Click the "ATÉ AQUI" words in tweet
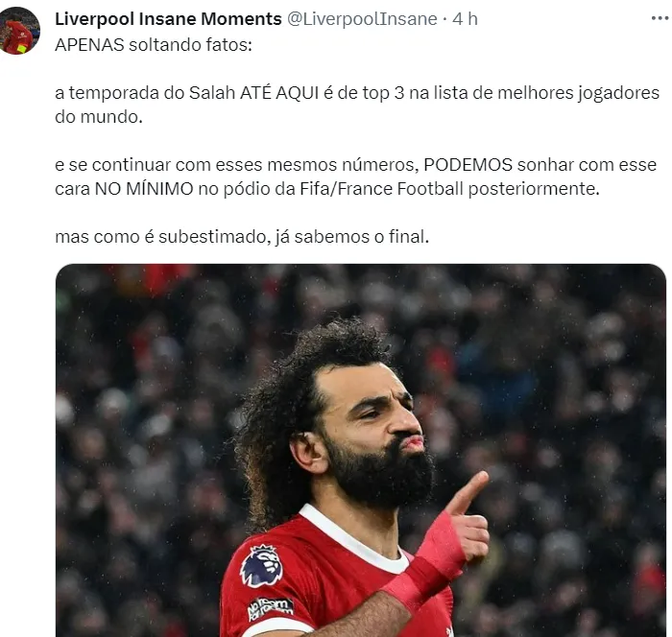The image size is (672, 637). click(279, 92)
